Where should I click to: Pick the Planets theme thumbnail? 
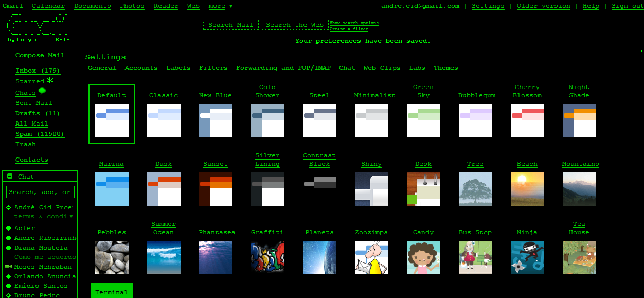pyautogui.click(x=319, y=258)
